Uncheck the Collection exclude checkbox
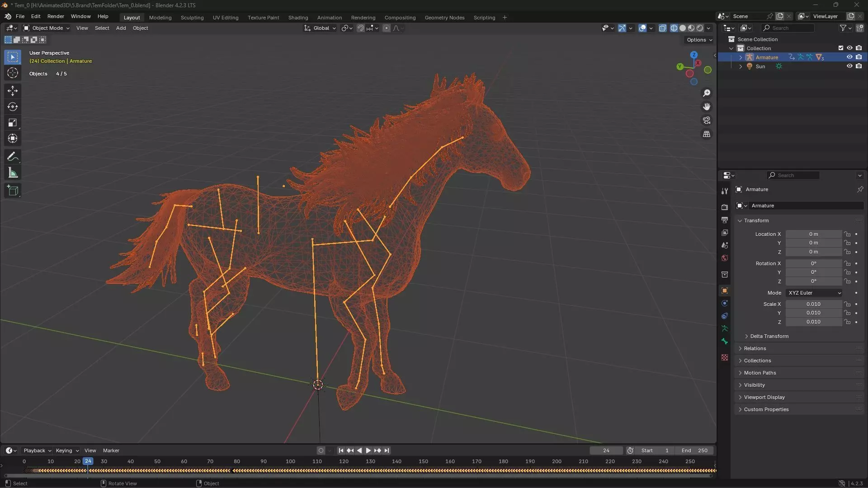 pos(840,48)
